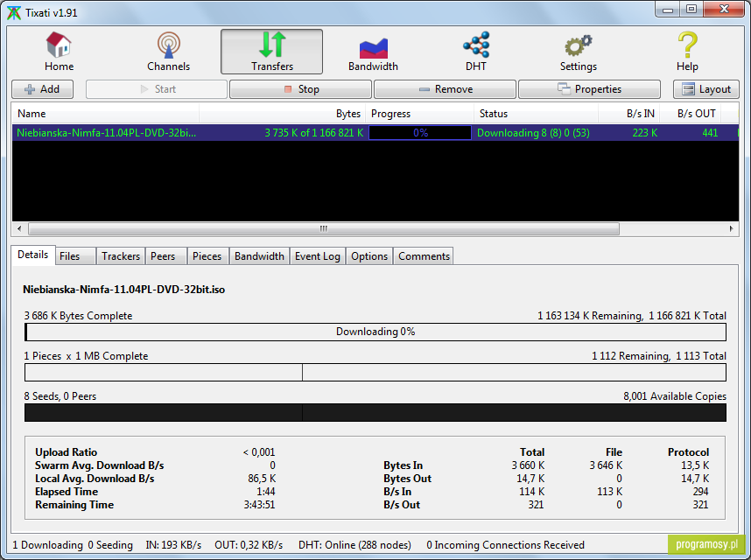
Task: Click the '8 Seeds, 0 Peers' text
Action: [x=60, y=396]
